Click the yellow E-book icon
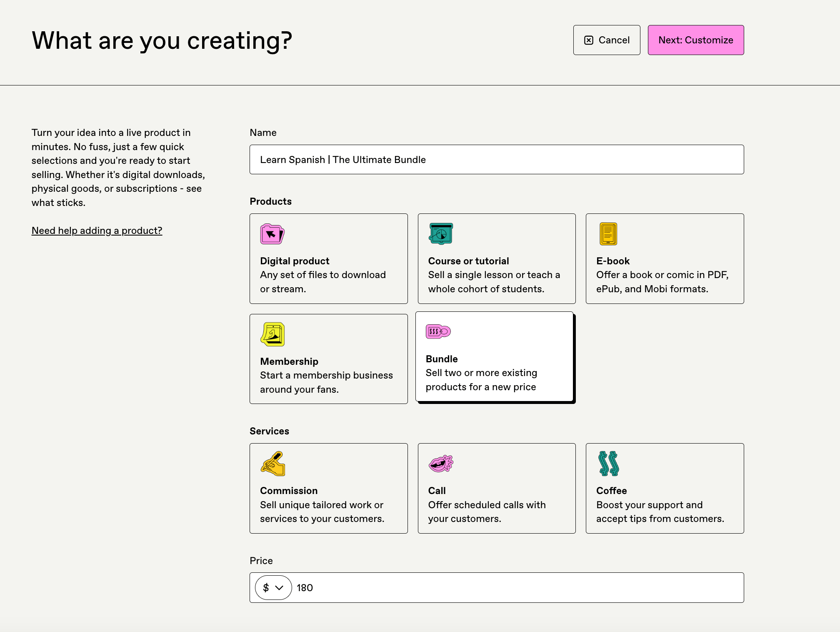 (608, 234)
